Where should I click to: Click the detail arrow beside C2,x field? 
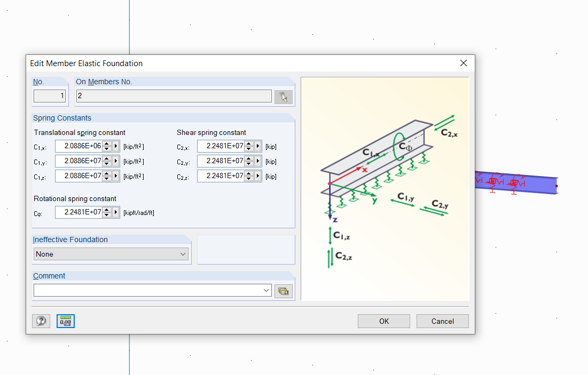(x=257, y=146)
